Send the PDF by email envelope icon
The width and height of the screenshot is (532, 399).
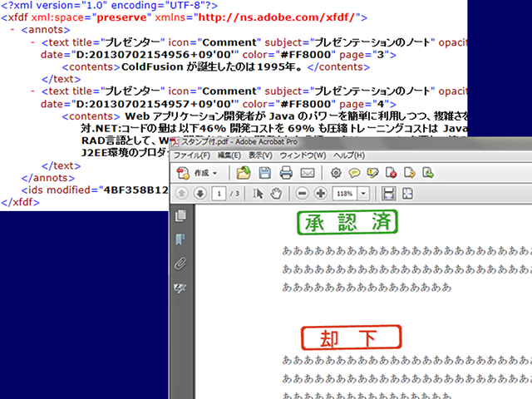pyautogui.click(x=308, y=173)
